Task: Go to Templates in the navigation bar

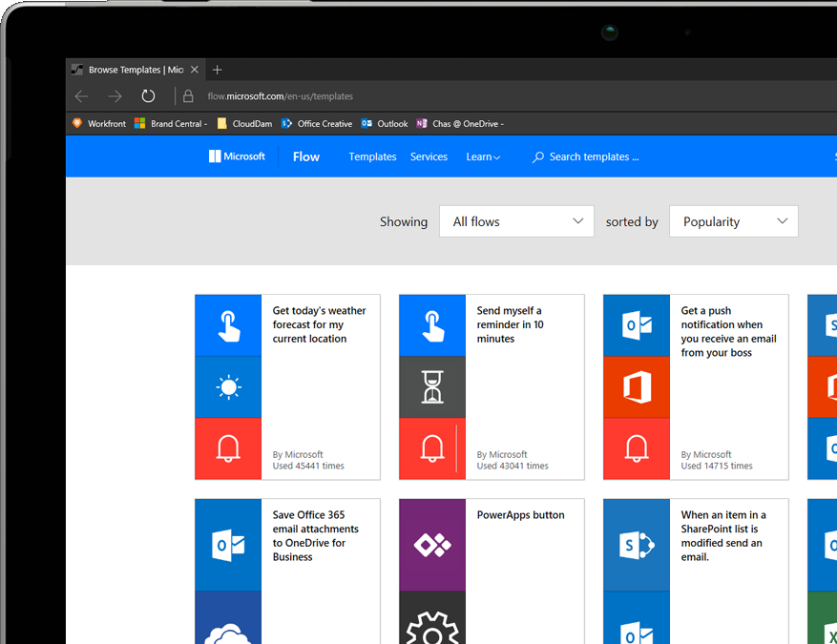Action: pyautogui.click(x=372, y=156)
